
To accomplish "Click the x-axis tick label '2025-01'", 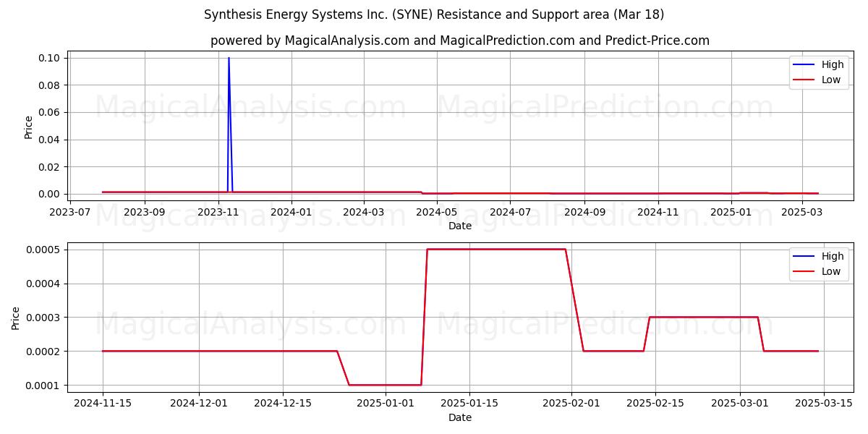I will [x=731, y=212].
